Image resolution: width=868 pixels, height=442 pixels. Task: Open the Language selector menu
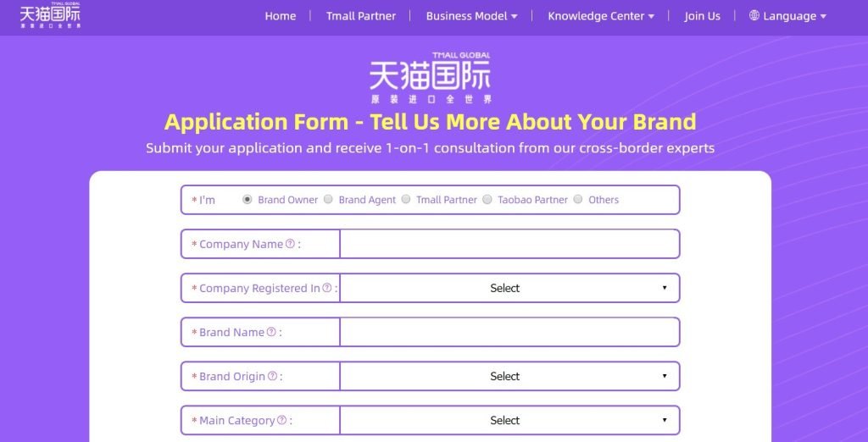tap(787, 16)
